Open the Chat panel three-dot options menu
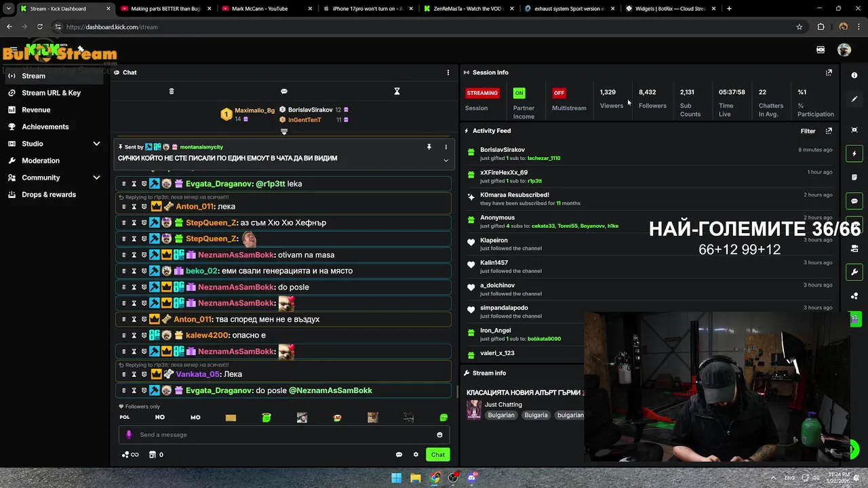Screen dimensions: 868x488 click(x=448, y=73)
